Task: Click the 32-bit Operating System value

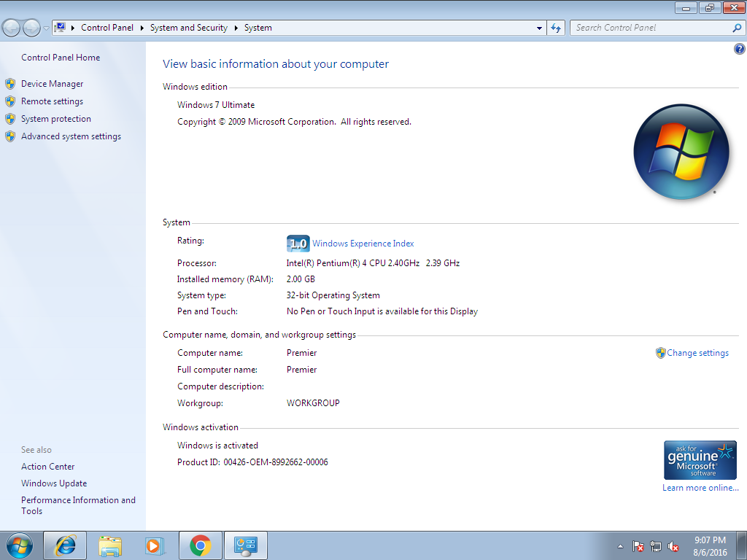Action: coord(333,295)
